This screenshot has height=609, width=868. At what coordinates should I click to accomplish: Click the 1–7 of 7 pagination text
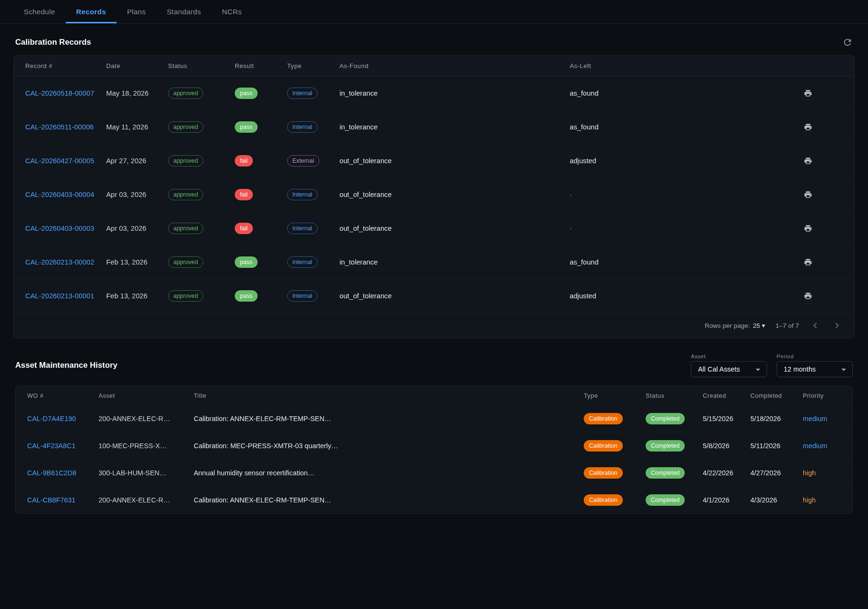pyautogui.click(x=787, y=326)
